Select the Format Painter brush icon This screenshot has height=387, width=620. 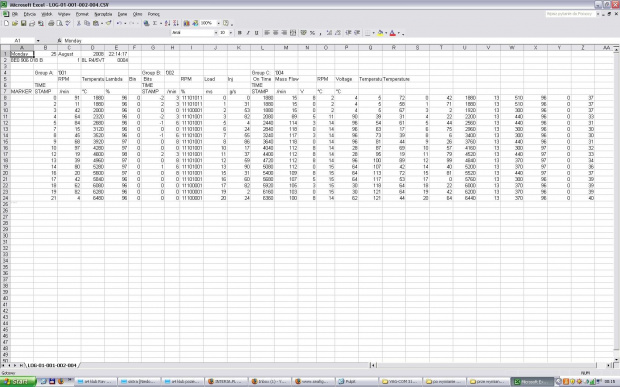pyautogui.click(x=108, y=23)
